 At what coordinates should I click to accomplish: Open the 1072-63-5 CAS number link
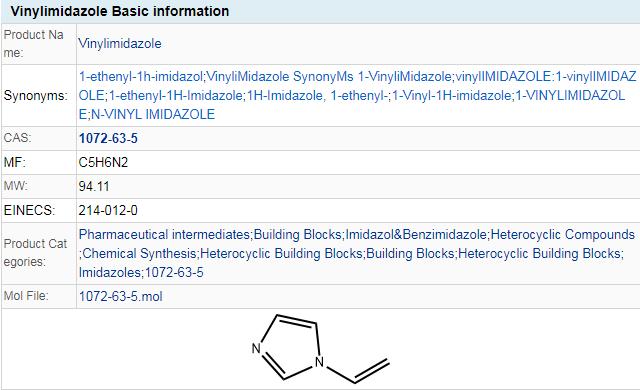pos(108,138)
